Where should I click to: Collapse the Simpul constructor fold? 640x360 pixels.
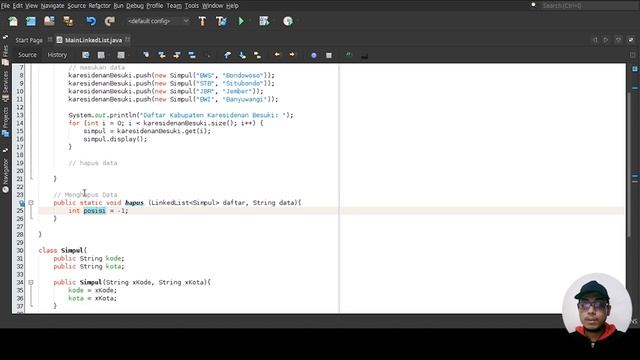pos(31,282)
